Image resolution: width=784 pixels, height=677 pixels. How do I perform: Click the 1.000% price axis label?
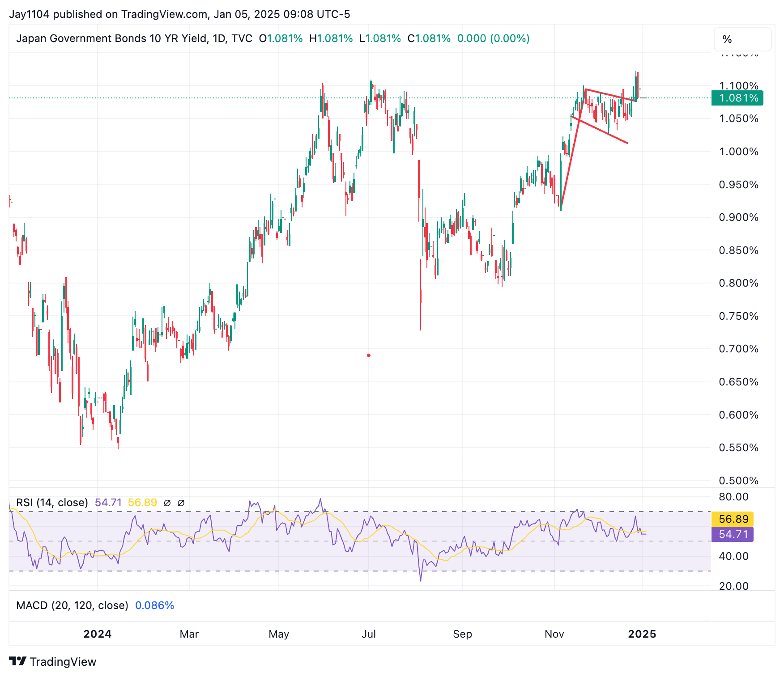point(738,152)
